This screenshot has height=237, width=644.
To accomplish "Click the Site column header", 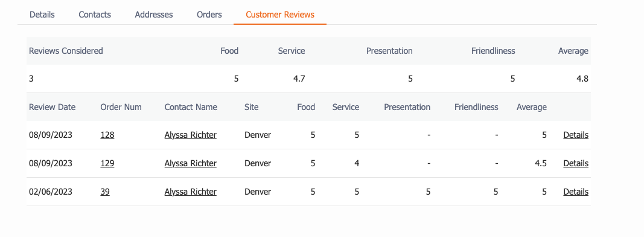I will 251,107.
